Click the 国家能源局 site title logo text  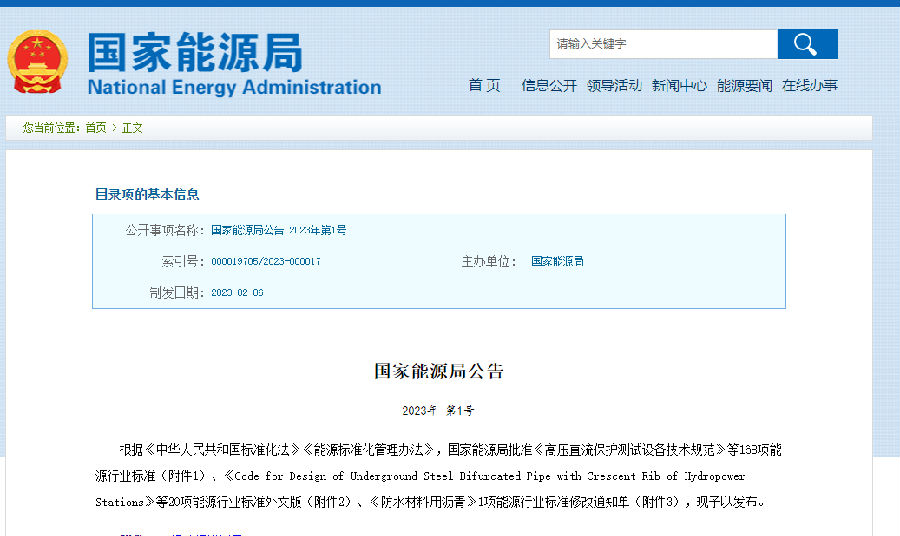(x=195, y=52)
